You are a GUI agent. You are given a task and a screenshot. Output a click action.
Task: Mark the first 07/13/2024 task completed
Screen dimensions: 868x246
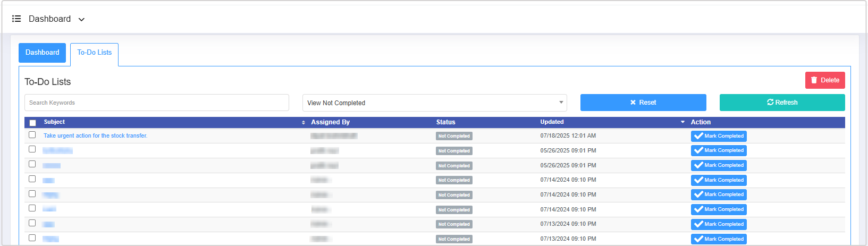pyautogui.click(x=719, y=224)
